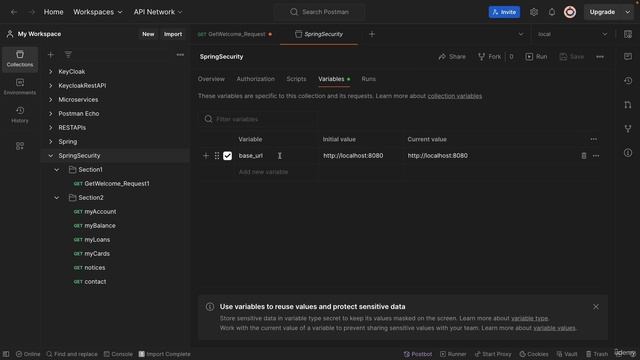Toggle the sidebar icon in the status bar

6,354
